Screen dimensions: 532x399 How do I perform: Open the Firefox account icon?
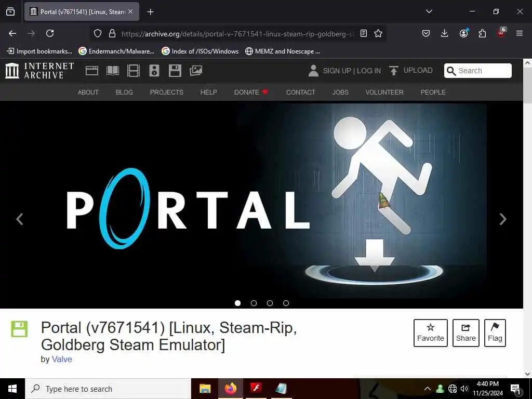coord(463,33)
